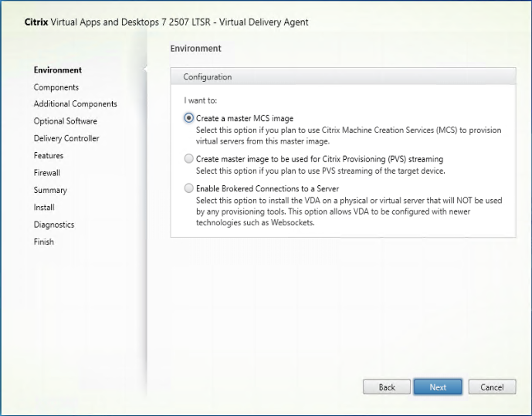Click the Next button

437,387
